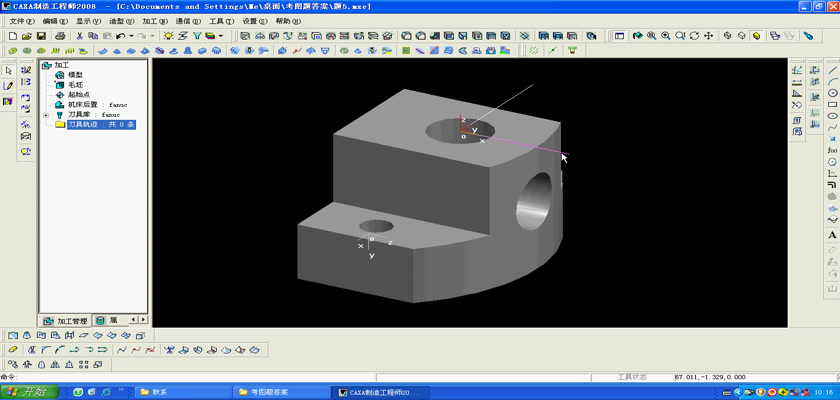Select the root 加工 tree node
Viewport: 840px width, 400px height.
pos(62,65)
